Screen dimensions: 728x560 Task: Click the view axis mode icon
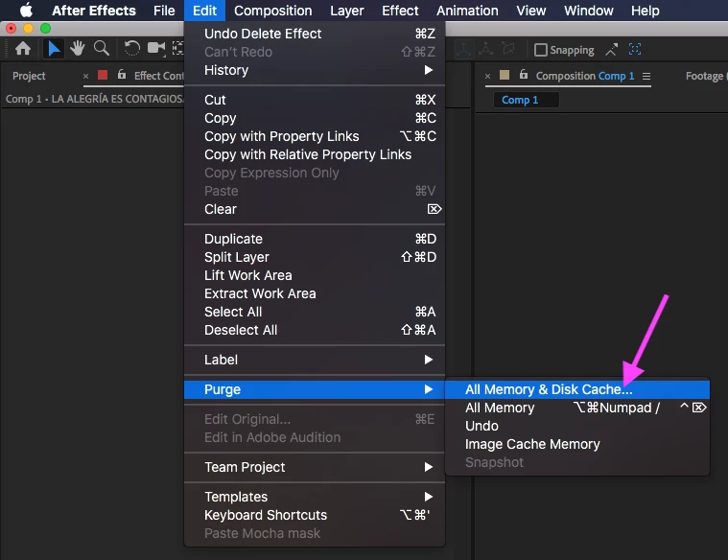click(509, 49)
